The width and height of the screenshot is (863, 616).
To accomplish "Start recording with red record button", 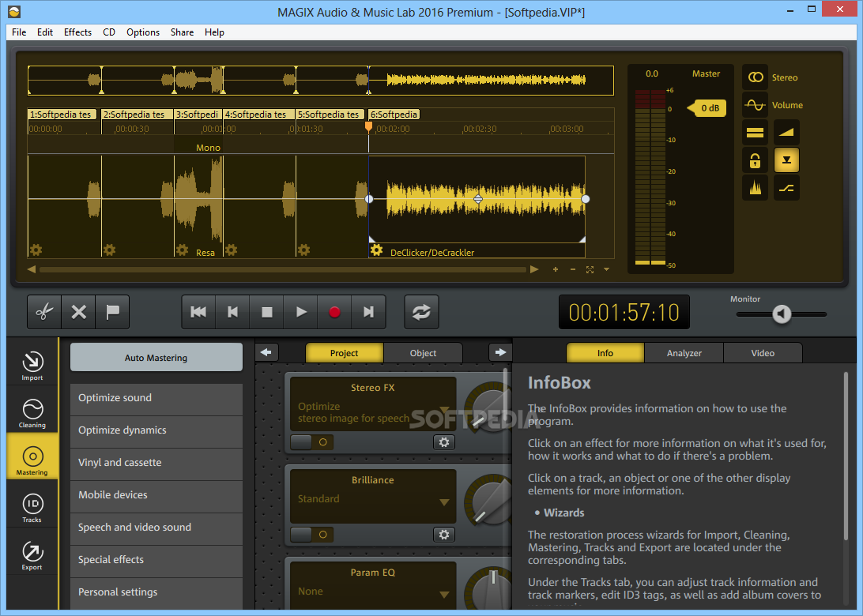I will [x=334, y=312].
